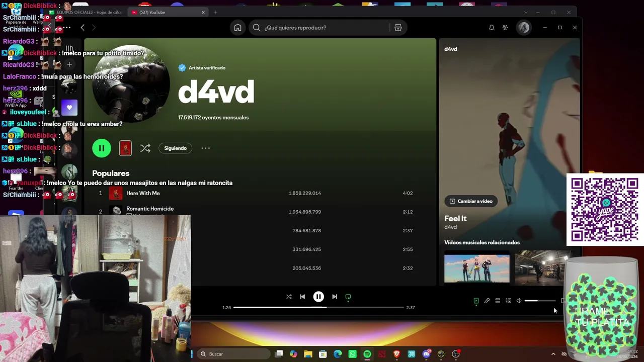The height and width of the screenshot is (362, 644).
Task: Go to Spotify Home
Action: (x=238, y=28)
